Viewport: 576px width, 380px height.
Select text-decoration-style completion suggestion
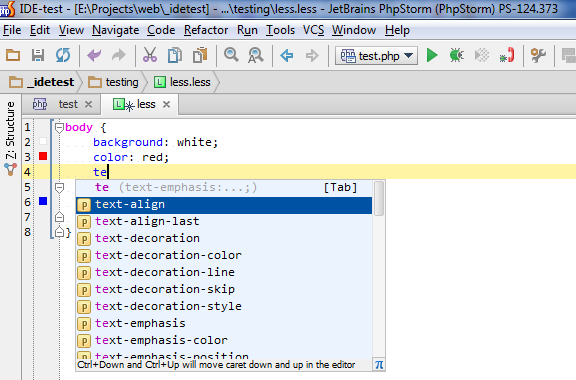pos(224,306)
